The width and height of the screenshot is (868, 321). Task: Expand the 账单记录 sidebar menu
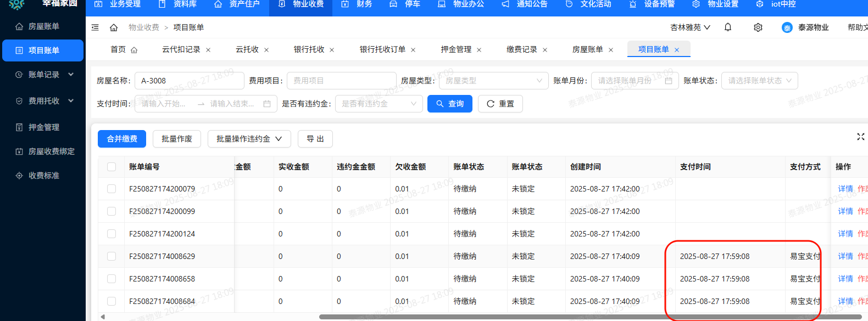coord(43,75)
